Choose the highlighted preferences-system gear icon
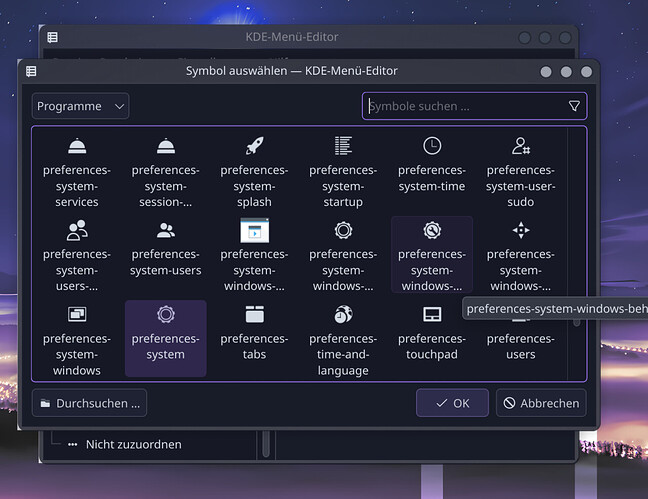Screen dimensions: 648x499 click(166, 315)
